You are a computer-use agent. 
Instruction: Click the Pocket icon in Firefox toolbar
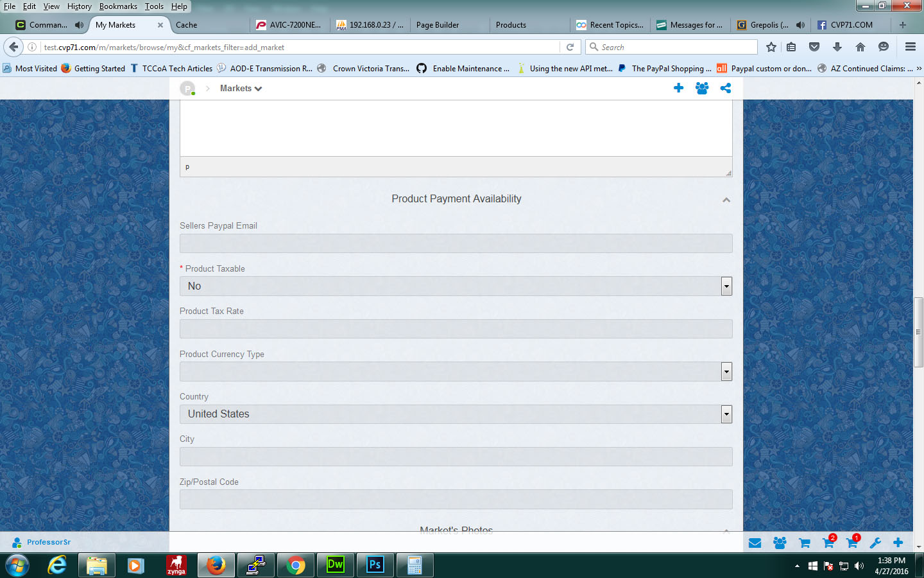[x=814, y=47]
